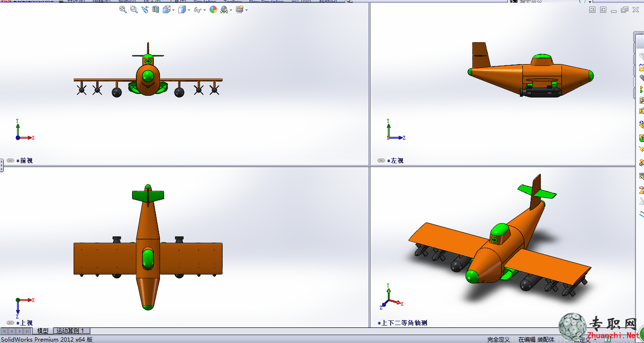Image resolution: width=644 pixels, height=343 pixels.
Task: Switch to the 运动算例 1 tab
Action: click(71, 331)
